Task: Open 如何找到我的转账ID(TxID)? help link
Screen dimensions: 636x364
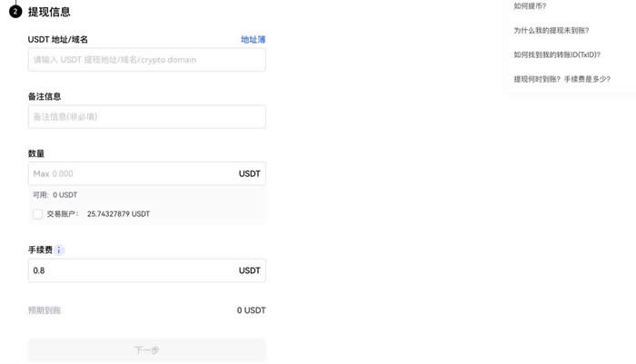Action: pyautogui.click(x=557, y=54)
